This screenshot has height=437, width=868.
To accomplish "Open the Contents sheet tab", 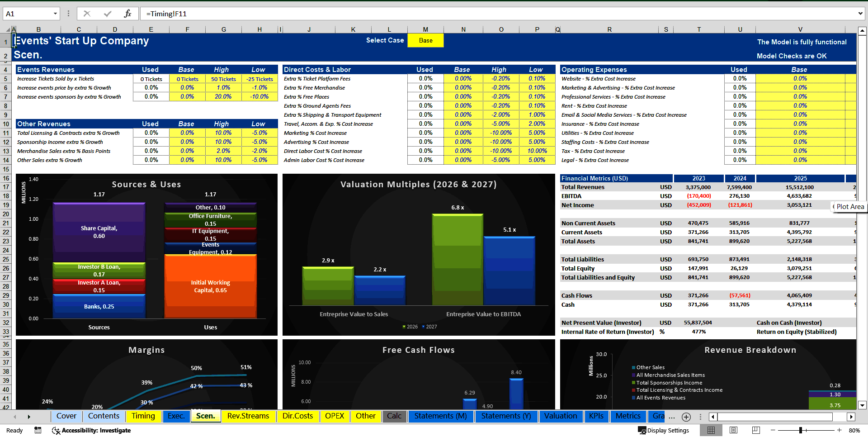I will pyautogui.click(x=104, y=416).
